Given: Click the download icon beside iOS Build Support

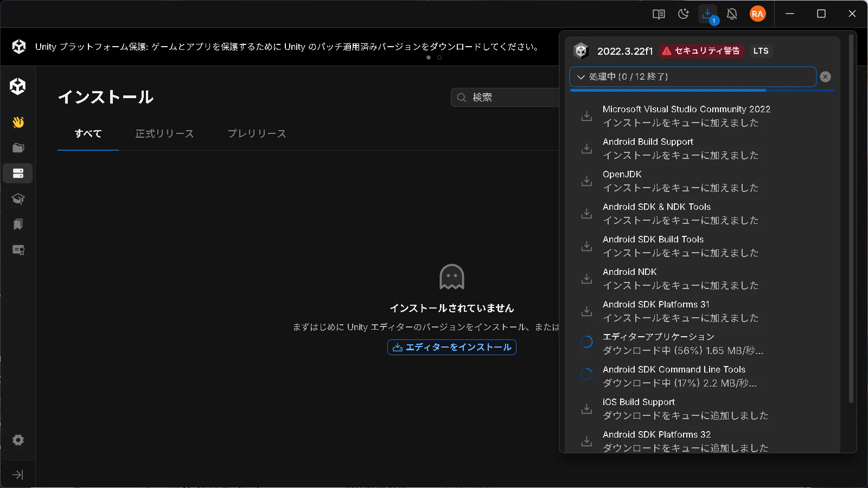Looking at the screenshot, I should (x=586, y=409).
